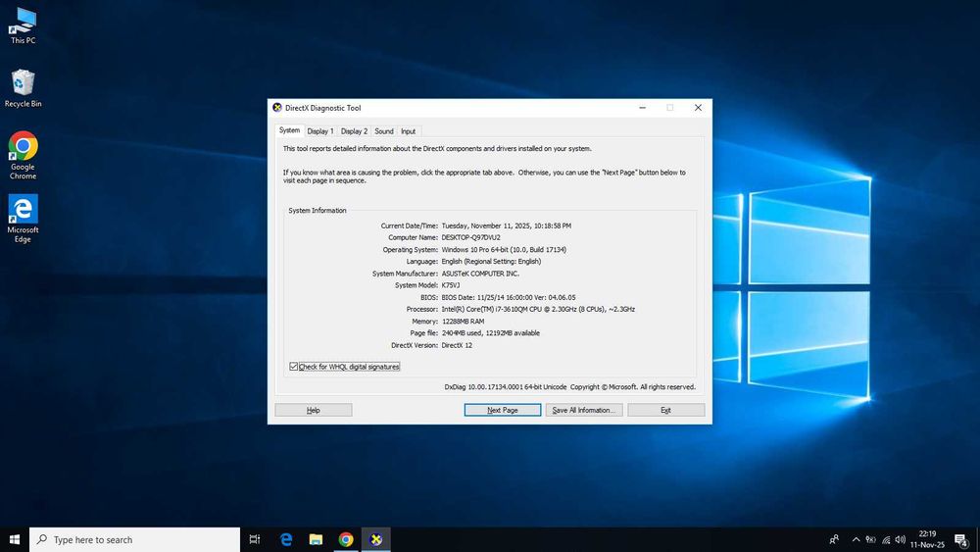Click the current date and time value
Viewport: 980px width, 552px height.
[x=507, y=226]
